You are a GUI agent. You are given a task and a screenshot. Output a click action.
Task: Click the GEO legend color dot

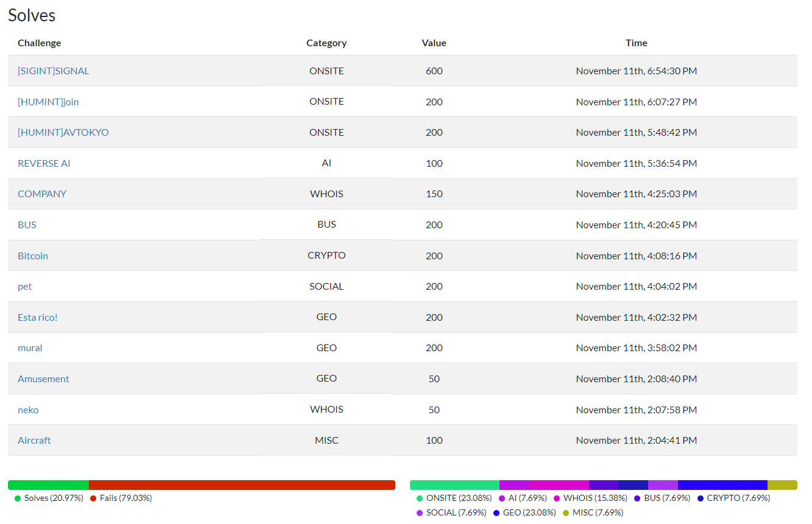point(496,513)
